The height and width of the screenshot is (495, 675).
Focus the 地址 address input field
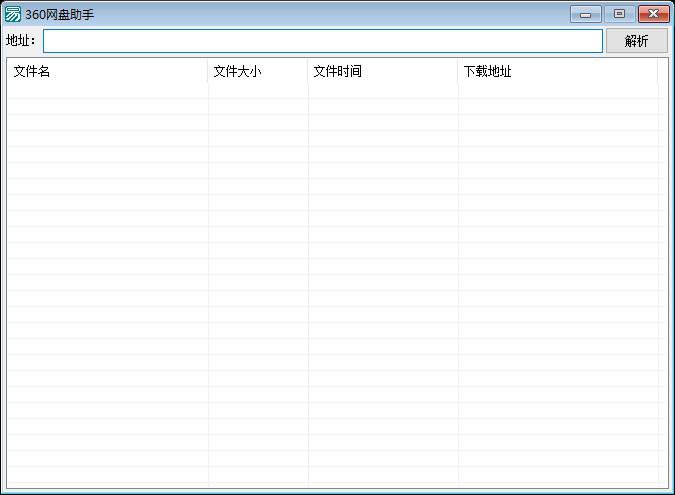click(x=322, y=41)
